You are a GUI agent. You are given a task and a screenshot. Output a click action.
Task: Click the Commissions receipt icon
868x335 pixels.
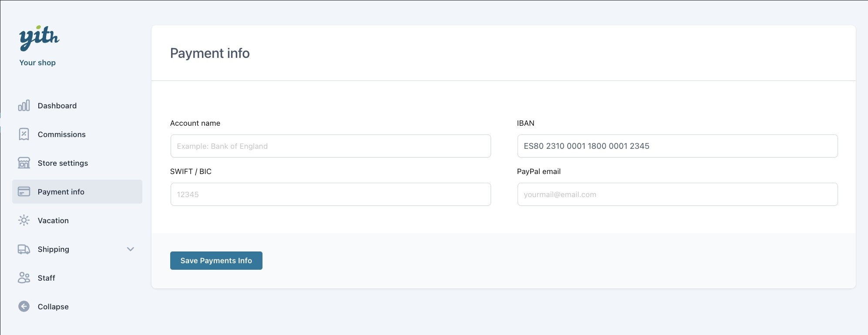24,134
